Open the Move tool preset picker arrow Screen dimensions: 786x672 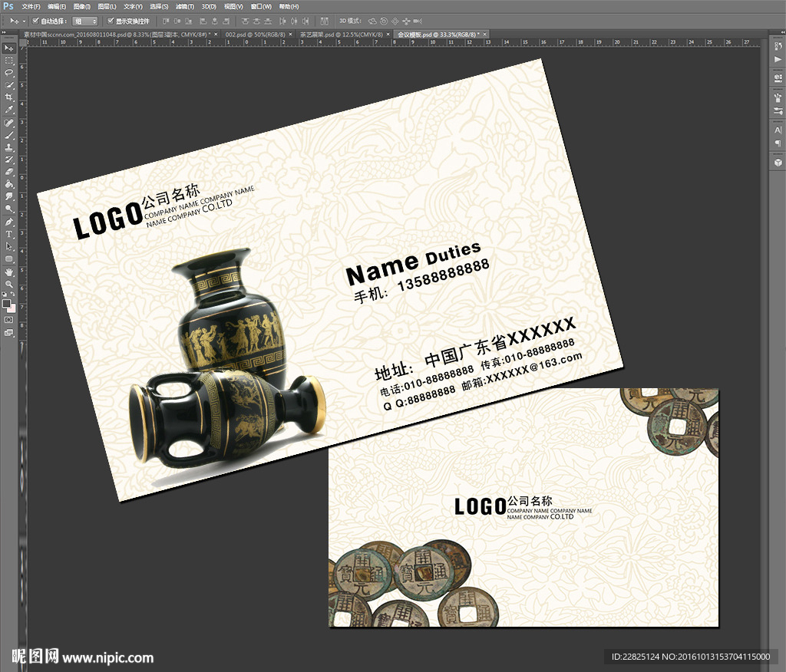pyautogui.click(x=24, y=21)
